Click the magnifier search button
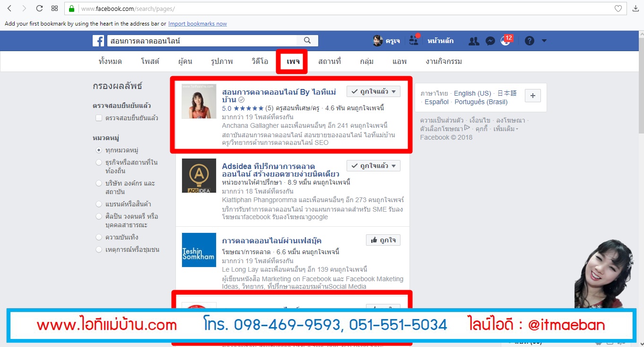Viewport: 644px width, 347px height. [x=307, y=41]
